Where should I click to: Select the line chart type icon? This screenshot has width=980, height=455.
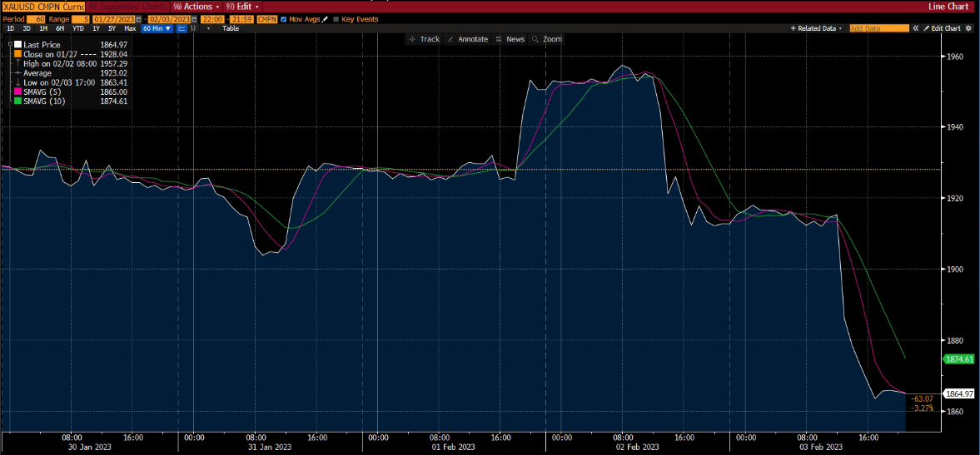click(182, 28)
